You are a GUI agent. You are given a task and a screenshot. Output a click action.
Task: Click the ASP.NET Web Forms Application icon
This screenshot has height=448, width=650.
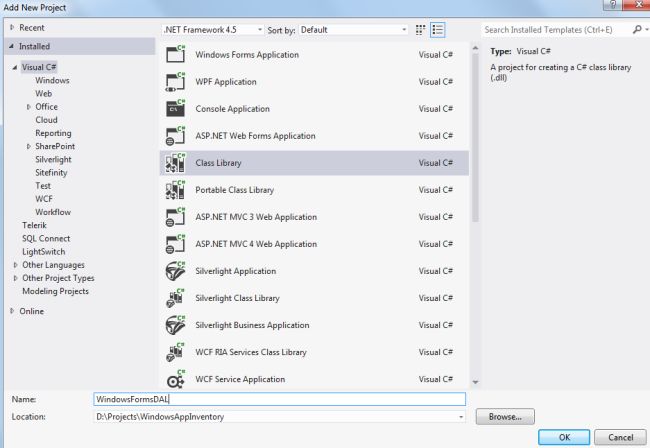[175, 136]
